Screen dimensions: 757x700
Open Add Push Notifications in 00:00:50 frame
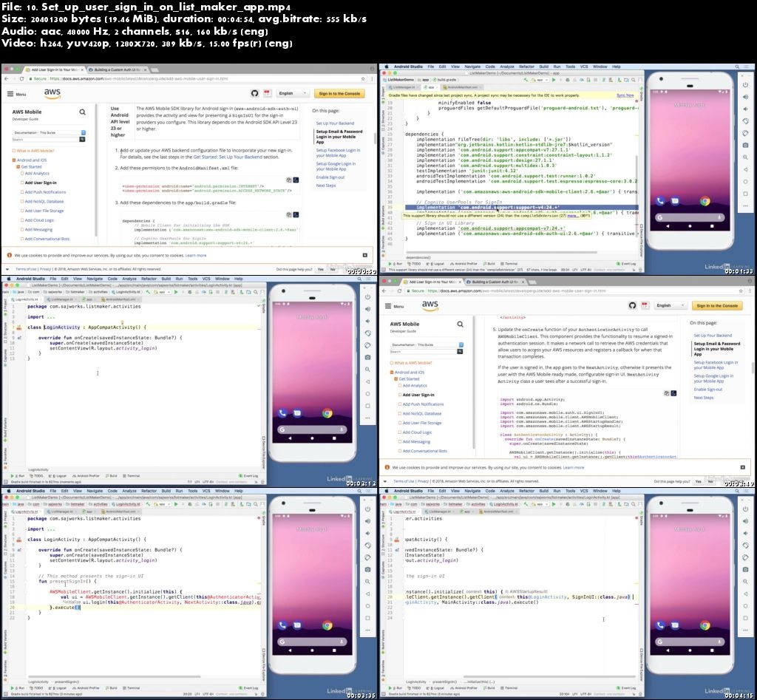pos(45,192)
